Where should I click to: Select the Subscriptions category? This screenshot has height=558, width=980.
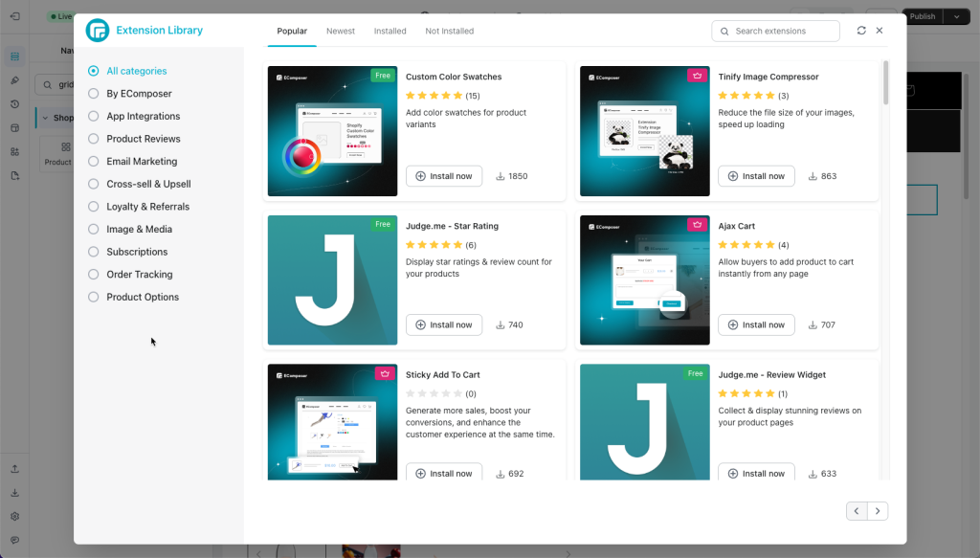[127, 252]
